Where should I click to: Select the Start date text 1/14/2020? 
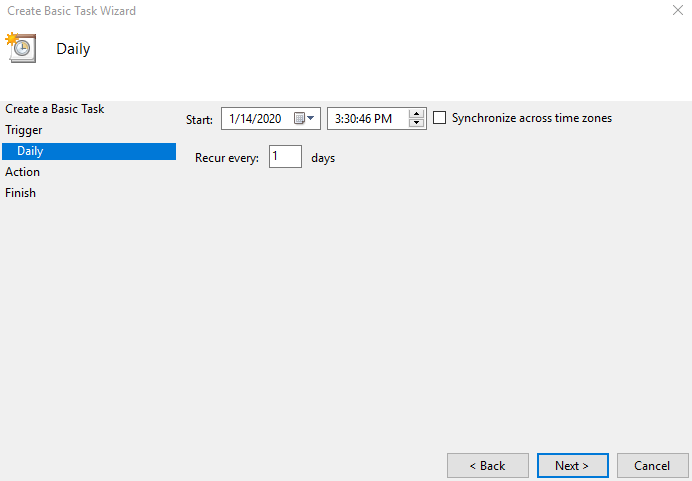pos(255,119)
